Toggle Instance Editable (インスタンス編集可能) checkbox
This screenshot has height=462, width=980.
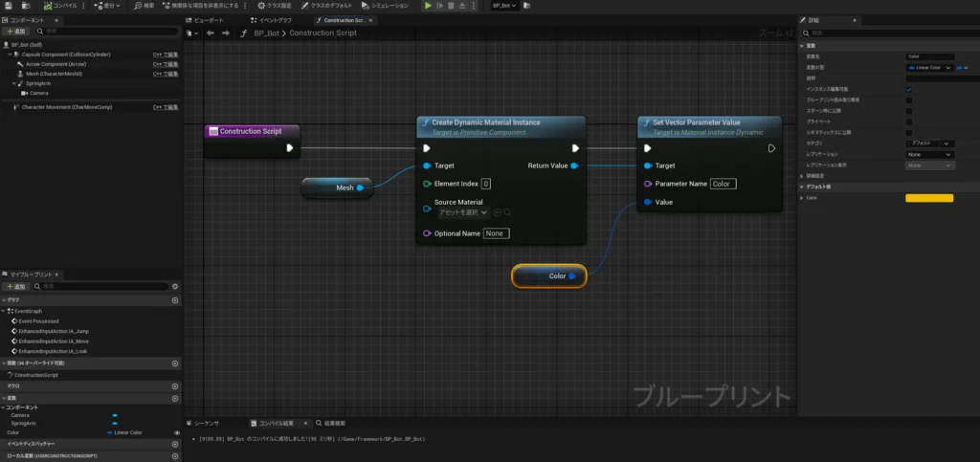[908, 89]
